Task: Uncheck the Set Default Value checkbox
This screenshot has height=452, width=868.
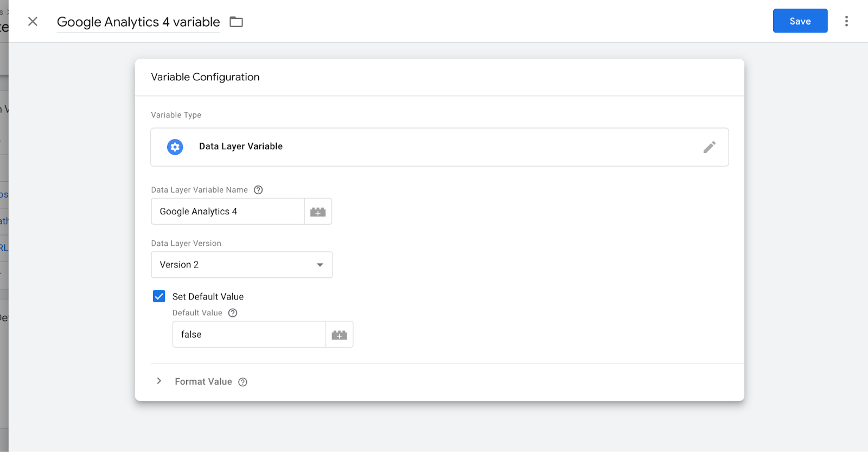Action: click(x=159, y=296)
